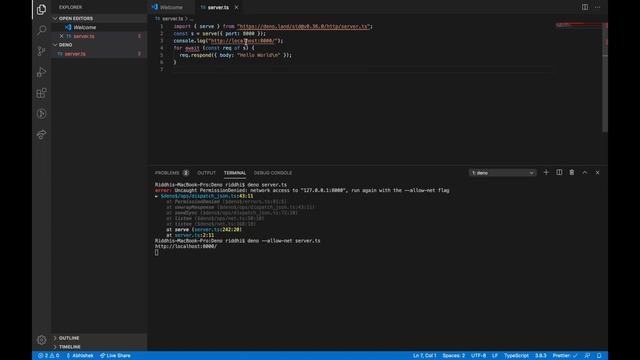Click 'Ln 7, Col 1' in status bar

click(424, 356)
